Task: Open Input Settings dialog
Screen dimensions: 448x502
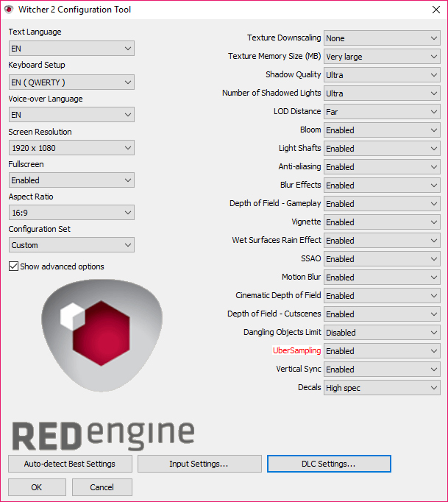Action: [199, 464]
